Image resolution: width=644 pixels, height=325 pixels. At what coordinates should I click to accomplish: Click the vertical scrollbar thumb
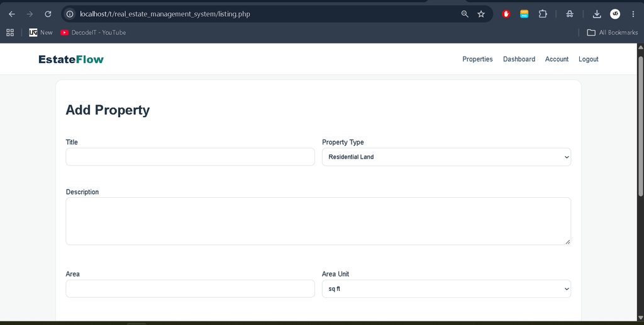pyautogui.click(x=640, y=125)
